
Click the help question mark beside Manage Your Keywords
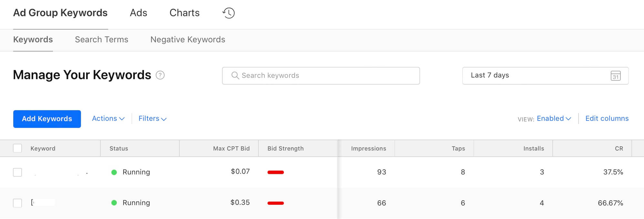coord(160,75)
